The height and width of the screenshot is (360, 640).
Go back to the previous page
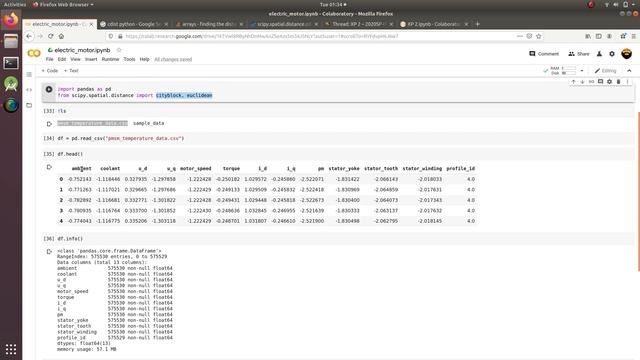[x=29, y=36]
